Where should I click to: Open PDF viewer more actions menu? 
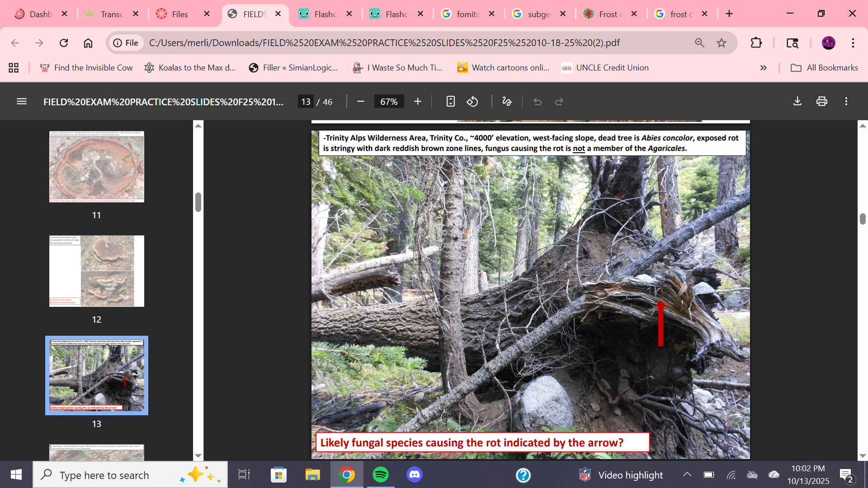(846, 102)
